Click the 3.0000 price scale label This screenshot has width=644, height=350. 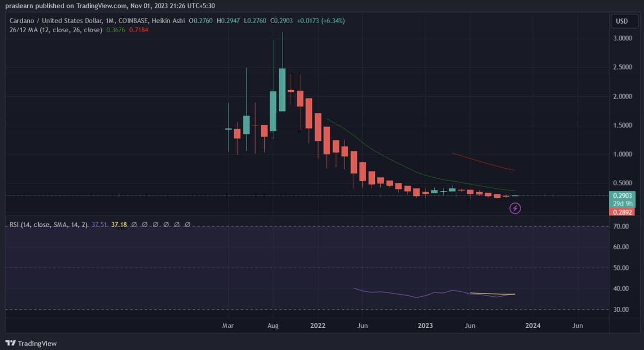pyautogui.click(x=622, y=38)
